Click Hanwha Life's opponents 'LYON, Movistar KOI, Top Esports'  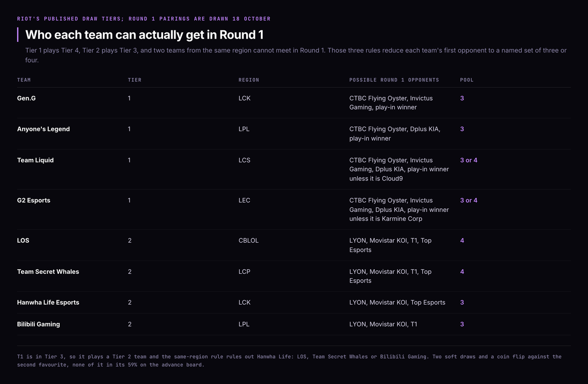[x=397, y=303]
